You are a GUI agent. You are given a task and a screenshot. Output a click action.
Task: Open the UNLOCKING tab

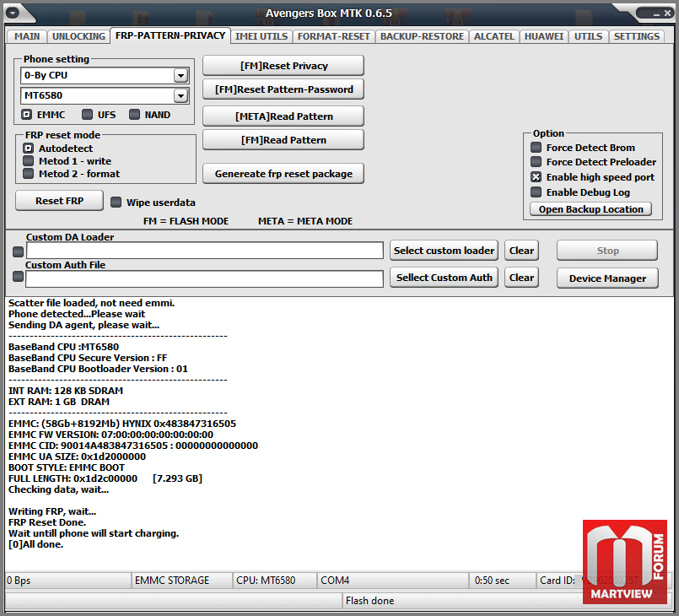pos(78,36)
